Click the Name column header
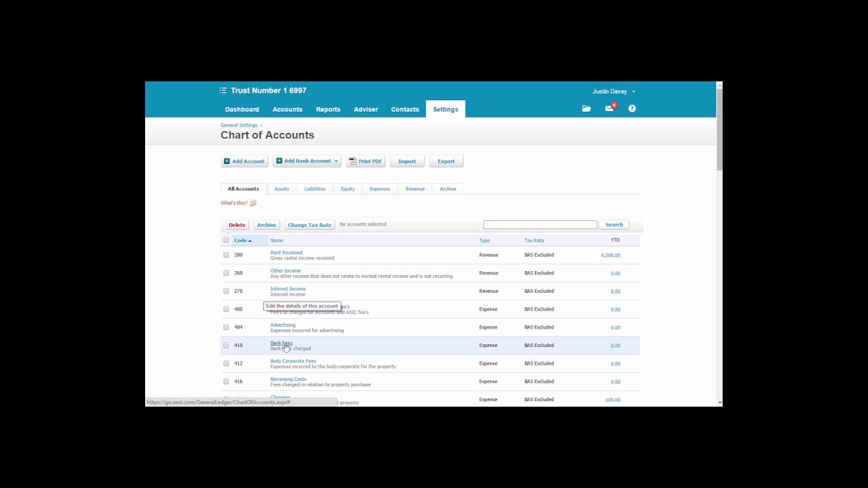Image resolution: width=868 pixels, height=488 pixels. pos(277,241)
